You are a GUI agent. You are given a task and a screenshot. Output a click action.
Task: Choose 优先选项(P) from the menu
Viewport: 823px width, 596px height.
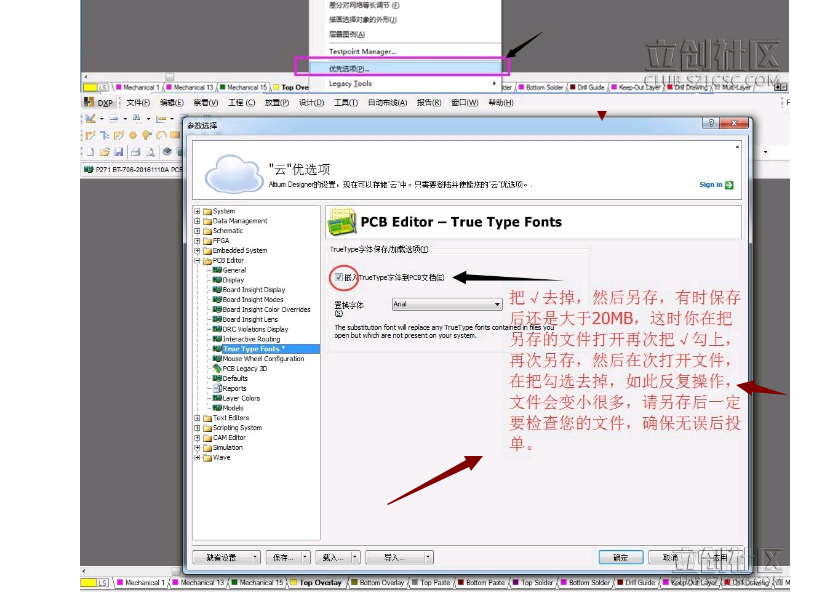[x=349, y=68]
